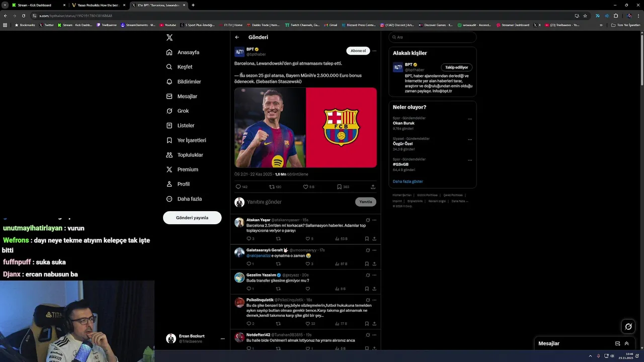Screen dimensions: 644x362
Task: Open Atakan Yaşar reply options menu
Action: [x=374, y=220]
